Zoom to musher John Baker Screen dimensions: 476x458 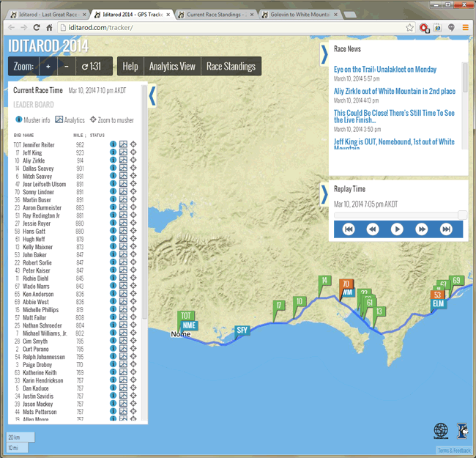click(x=133, y=254)
